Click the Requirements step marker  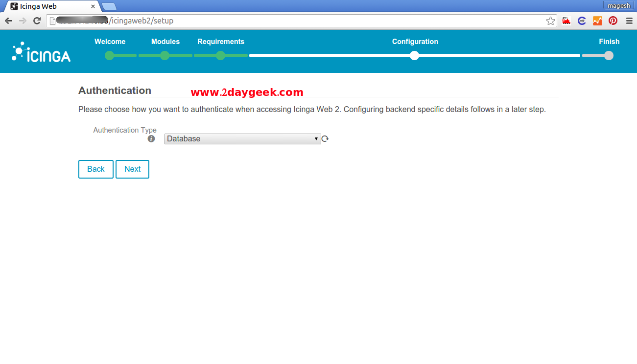221,55
